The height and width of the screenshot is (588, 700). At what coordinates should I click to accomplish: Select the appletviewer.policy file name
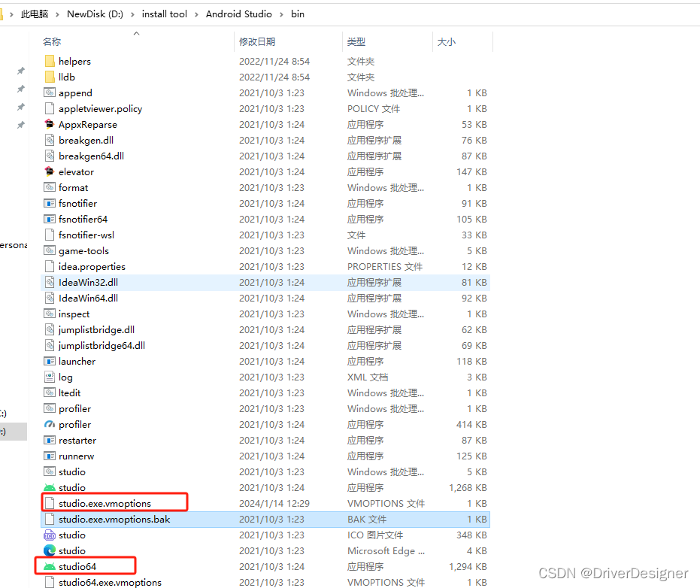pyautogui.click(x=101, y=108)
